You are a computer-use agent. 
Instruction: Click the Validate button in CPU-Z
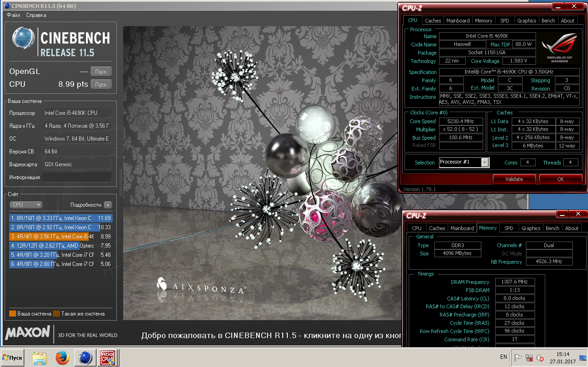pyautogui.click(x=514, y=179)
